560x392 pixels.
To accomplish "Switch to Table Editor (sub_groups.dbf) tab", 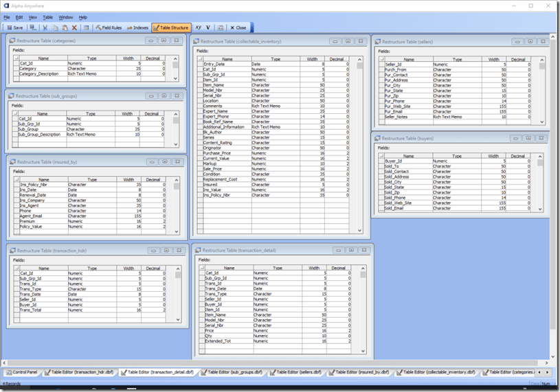I will point(232,372).
